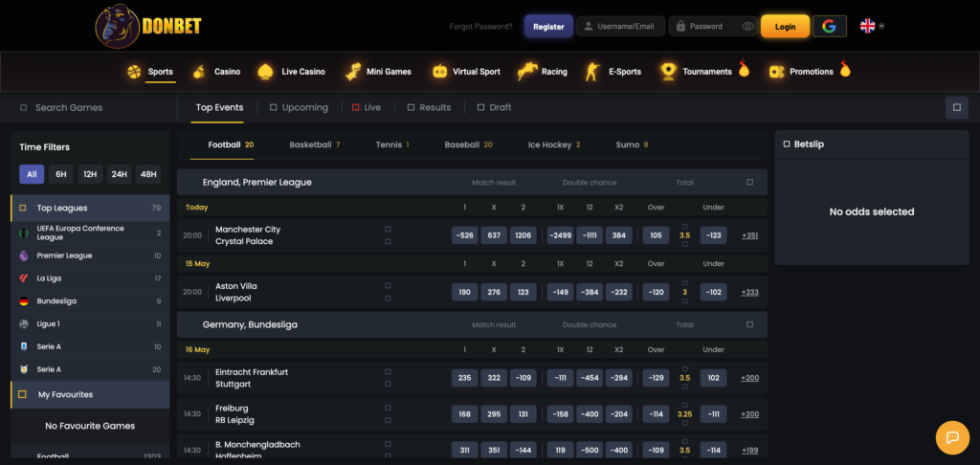980x465 pixels.
Task: Favourite Liverpool toggle
Action: (x=389, y=299)
